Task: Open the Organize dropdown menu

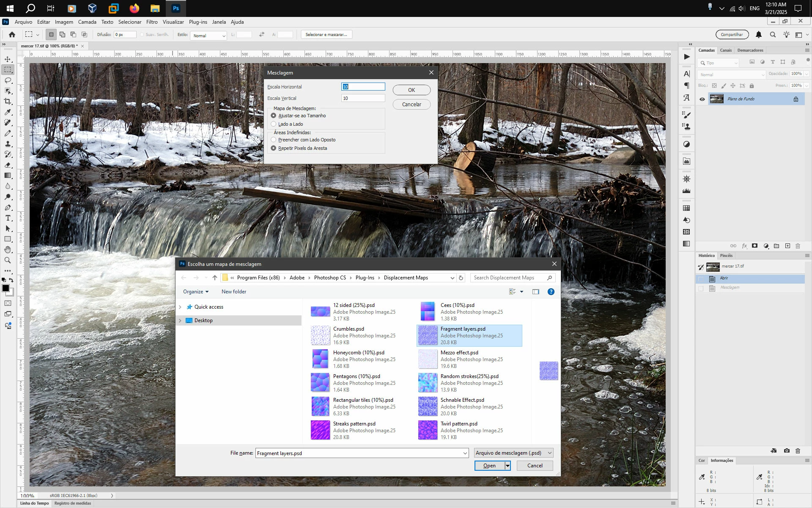Action: point(195,292)
